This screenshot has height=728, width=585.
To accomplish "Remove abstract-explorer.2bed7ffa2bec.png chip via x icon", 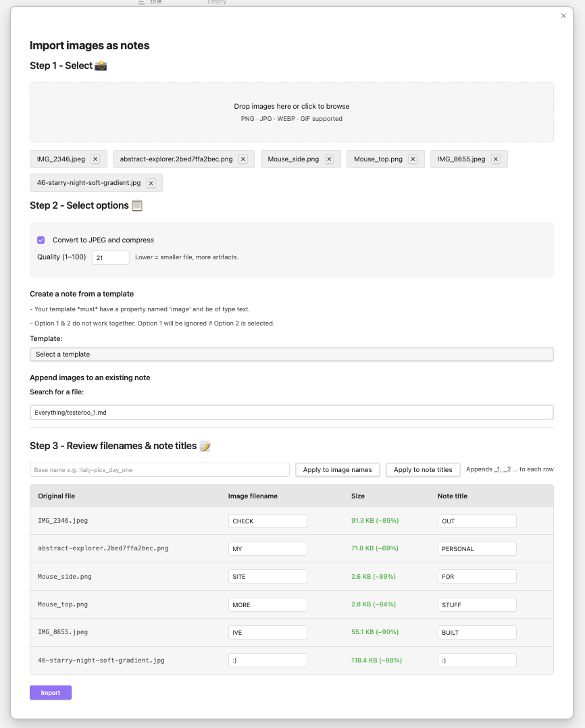I will (x=243, y=159).
